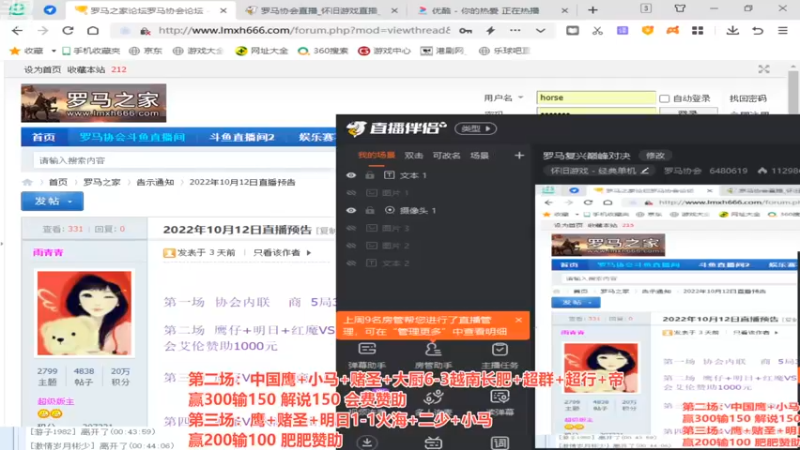Select 双击 scene tab
800x450 pixels.
(x=413, y=155)
